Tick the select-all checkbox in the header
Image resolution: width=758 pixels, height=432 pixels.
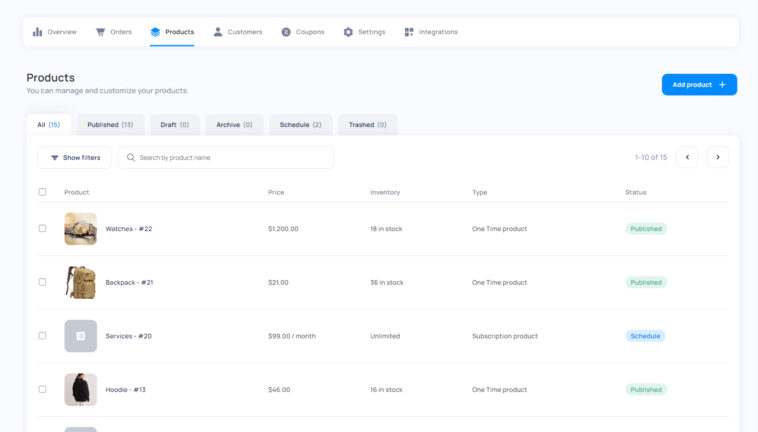(x=43, y=192)
